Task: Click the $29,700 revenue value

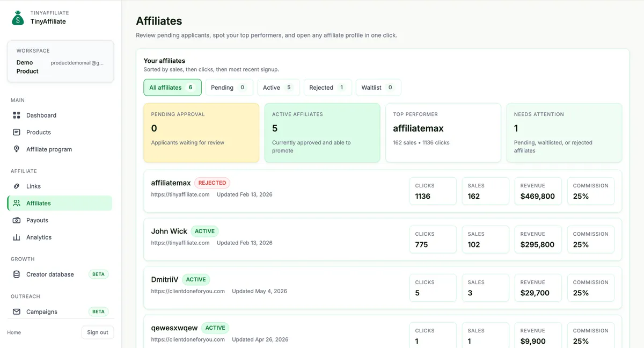Action: 536,293
